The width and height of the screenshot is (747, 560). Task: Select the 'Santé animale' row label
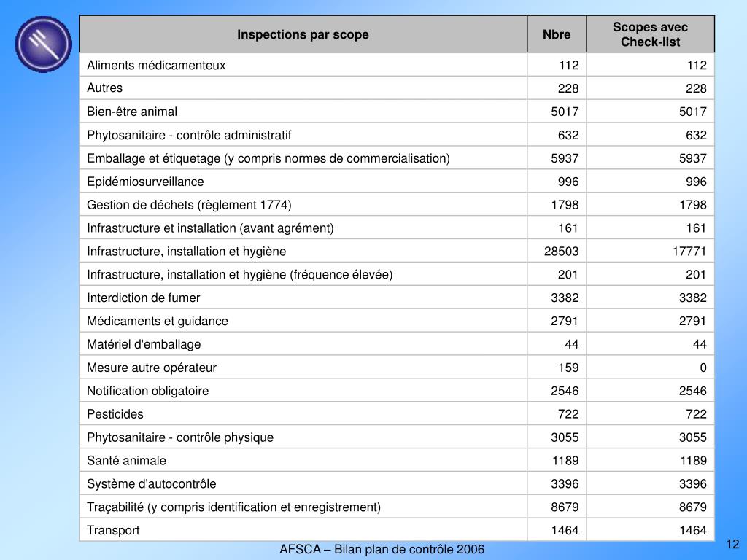(x=126, y=461)
